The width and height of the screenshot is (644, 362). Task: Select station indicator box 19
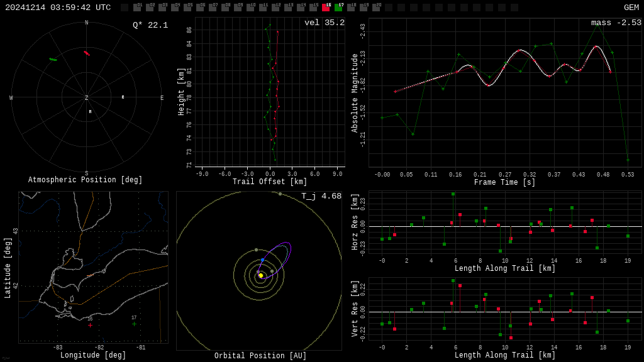click(x=364, y=8)
